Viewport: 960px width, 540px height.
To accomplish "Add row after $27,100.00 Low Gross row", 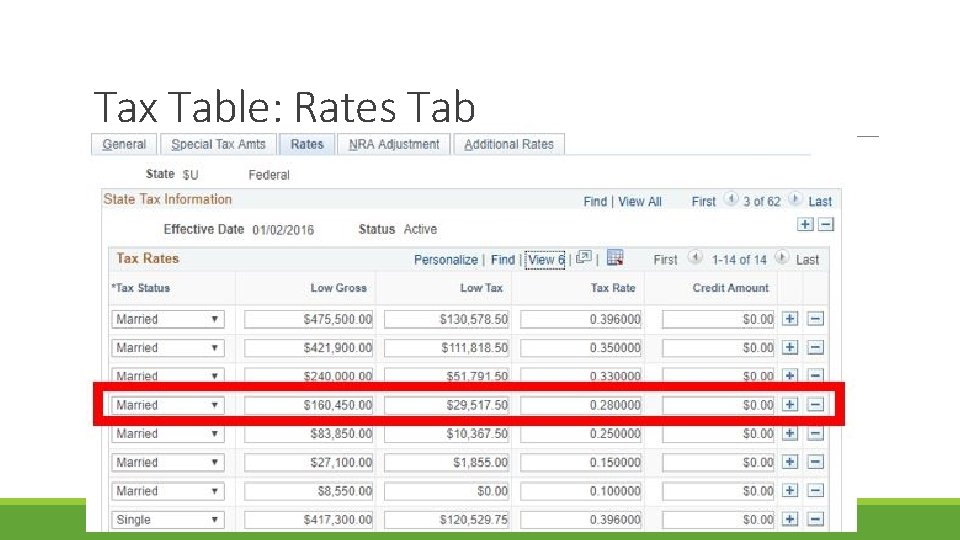I will coord(790,462).
